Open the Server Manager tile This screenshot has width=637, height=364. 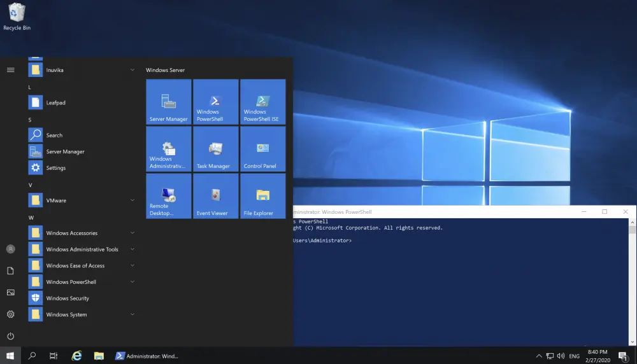click(169, 102)
